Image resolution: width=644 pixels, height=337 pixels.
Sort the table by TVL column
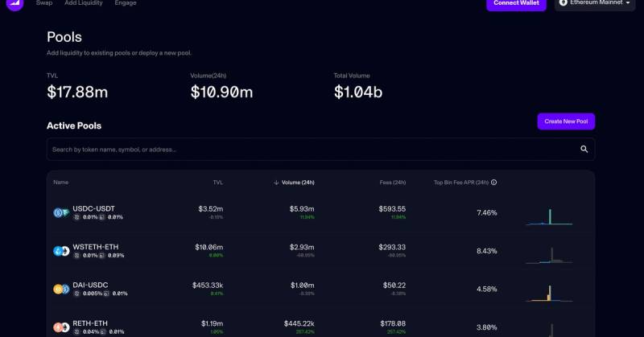[217, 183]
